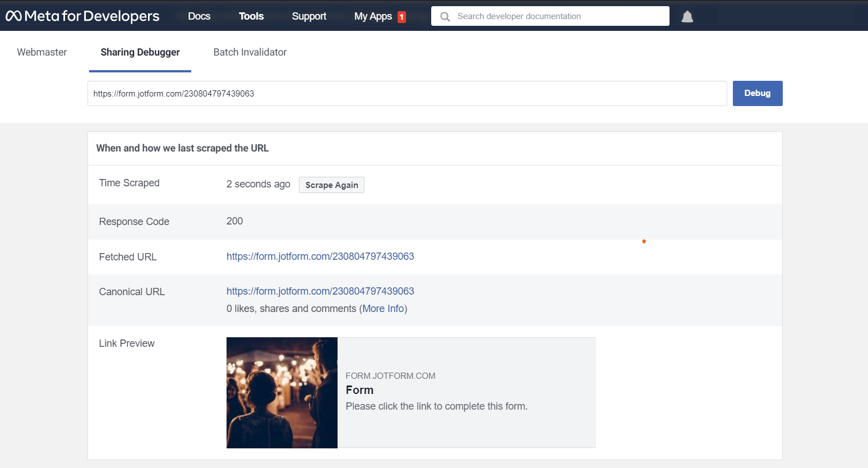Click the Debug button
Viewport: 868px width, 468px height.
[x=758, y=93]
